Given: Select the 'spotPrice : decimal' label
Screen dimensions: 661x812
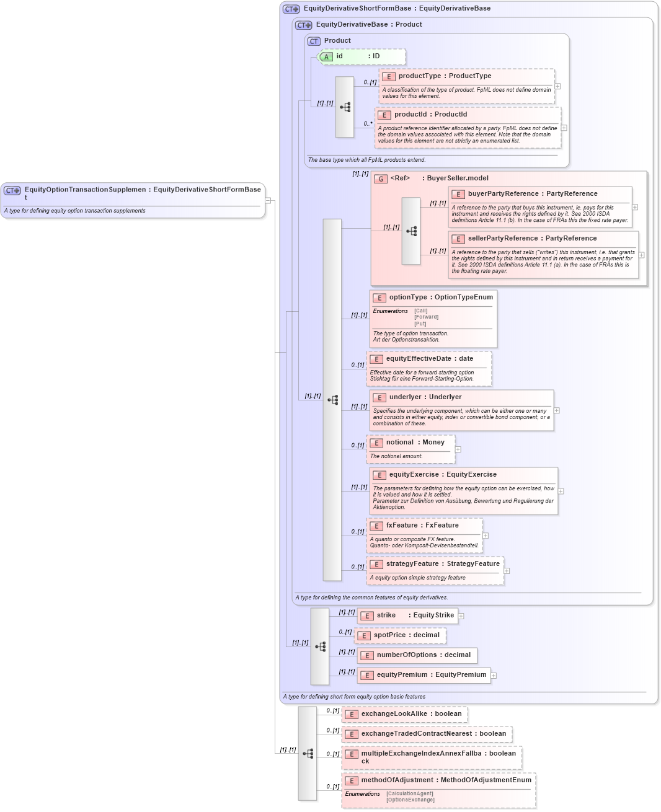Looking at the screenshot, I should [x=406, y=635].
